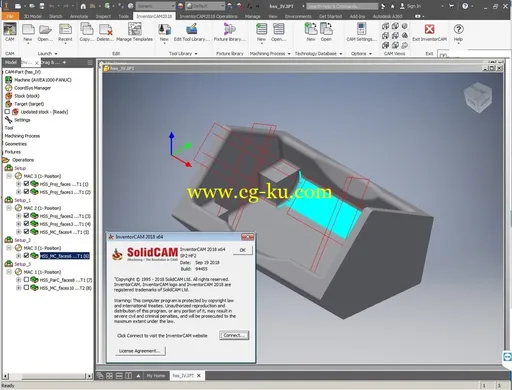Switch to the 3D Model ribbon tab
Screen dimensions: 512x390
click(33, 16)
